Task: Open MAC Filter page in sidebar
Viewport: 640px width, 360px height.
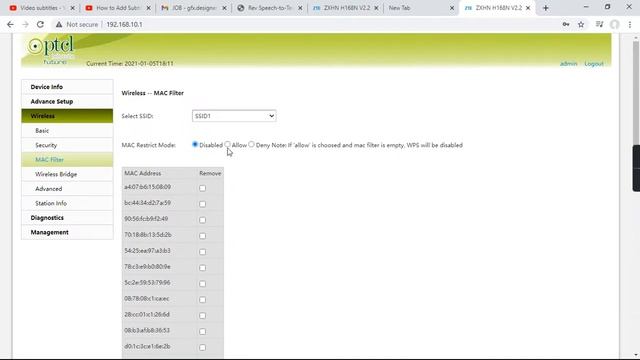Action: [x=67, y=160]
